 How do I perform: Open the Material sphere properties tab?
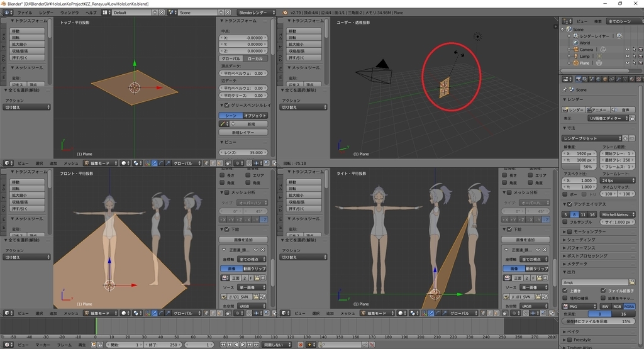631,79
